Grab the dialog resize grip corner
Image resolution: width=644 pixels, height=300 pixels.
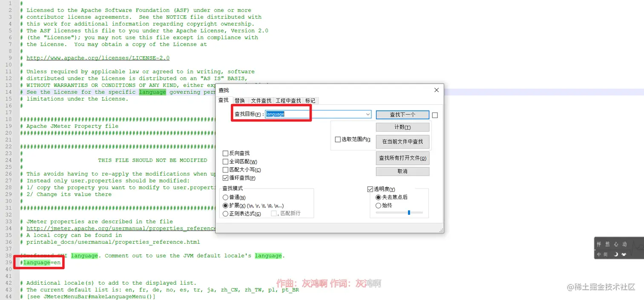[x=441, y=230]
